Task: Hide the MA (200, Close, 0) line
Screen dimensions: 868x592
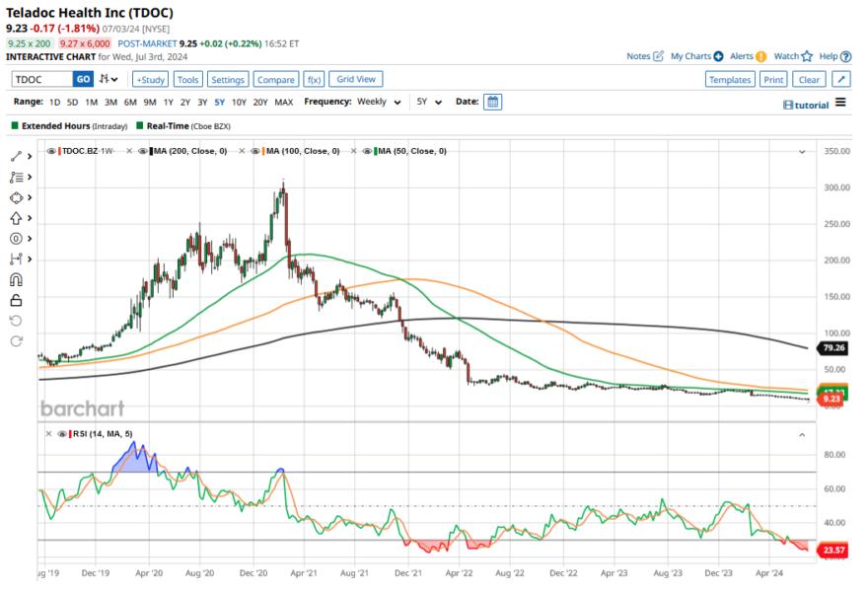Action: 142,151
